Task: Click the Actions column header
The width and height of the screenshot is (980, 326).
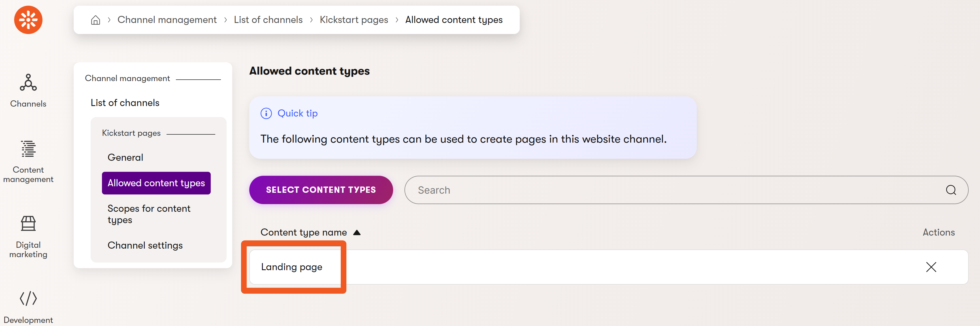Action: click(x=939, y=232)
